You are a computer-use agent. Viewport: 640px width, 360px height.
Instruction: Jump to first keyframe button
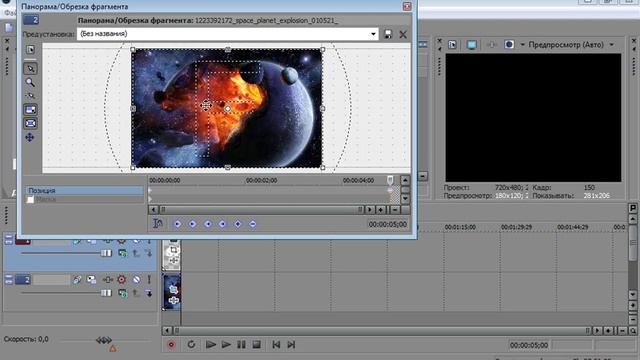point(178,224)
